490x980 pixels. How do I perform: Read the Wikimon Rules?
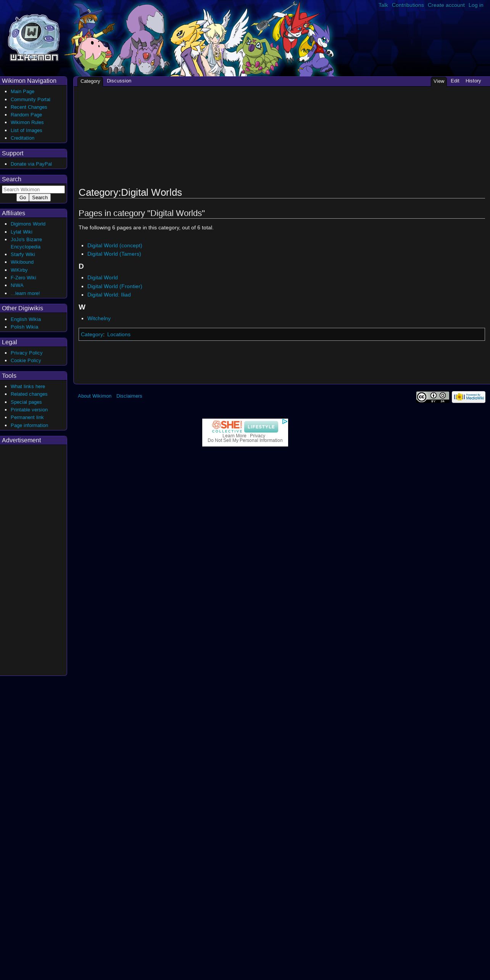(x=27, y=122)
